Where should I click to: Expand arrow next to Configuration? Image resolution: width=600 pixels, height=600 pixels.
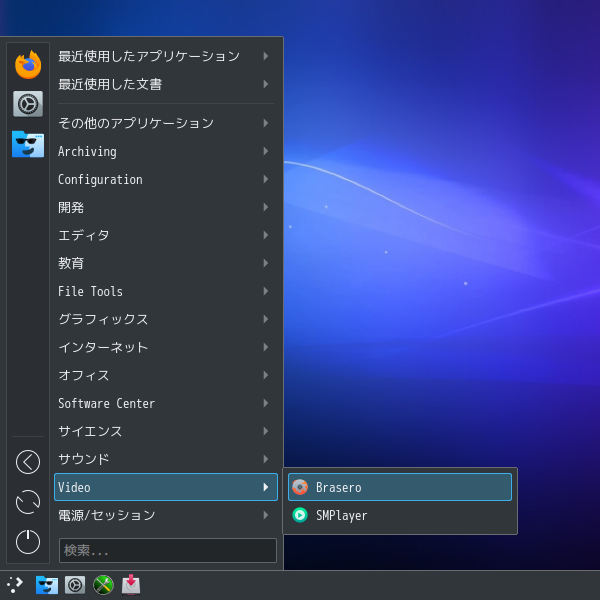[266, 179]
